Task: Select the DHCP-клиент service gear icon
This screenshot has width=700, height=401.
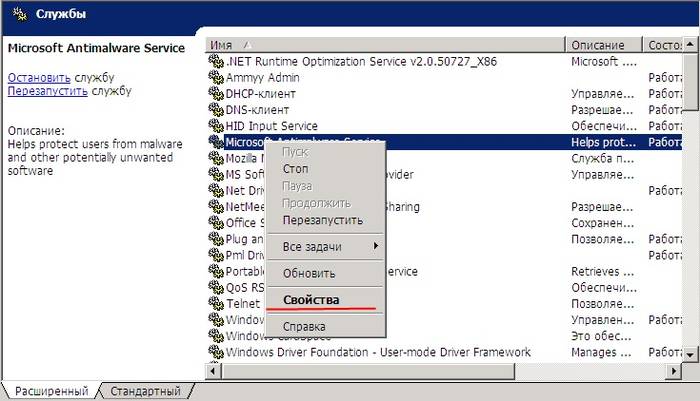Action: tap(216, 93)
